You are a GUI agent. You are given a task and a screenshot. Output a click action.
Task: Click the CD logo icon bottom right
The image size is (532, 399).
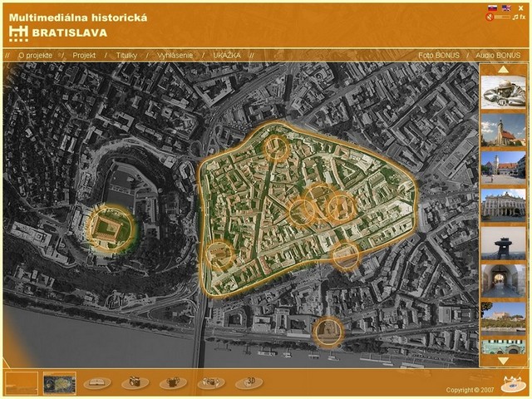coord(512,384)
